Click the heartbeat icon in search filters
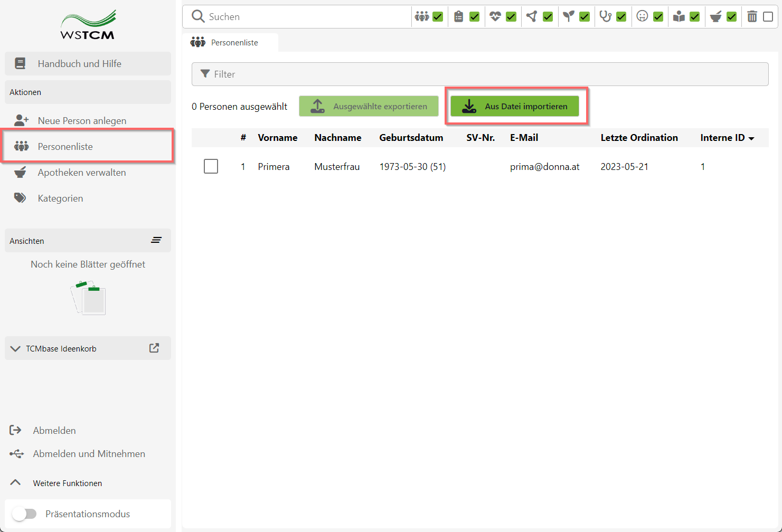The height and width of the screenshot is (532, 782). [x=495, y=17]
